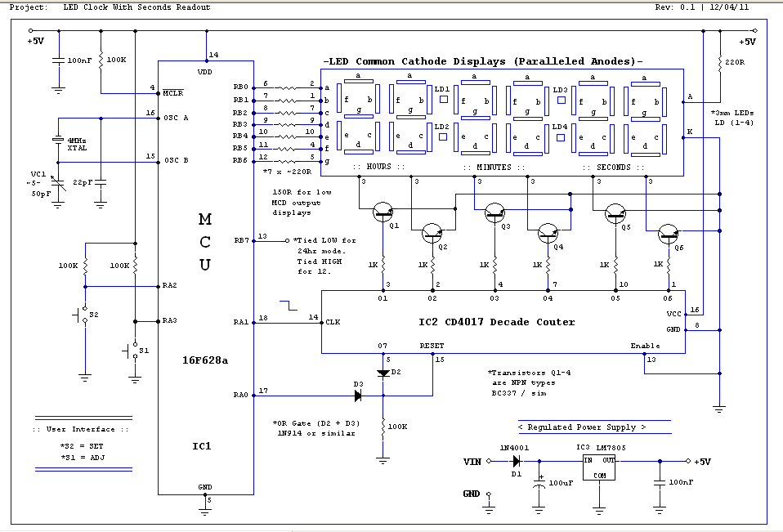Viewport: 783px width, 532px height.
Task: Select the ':: HOURS ::' caption
Action: [379, 167]
